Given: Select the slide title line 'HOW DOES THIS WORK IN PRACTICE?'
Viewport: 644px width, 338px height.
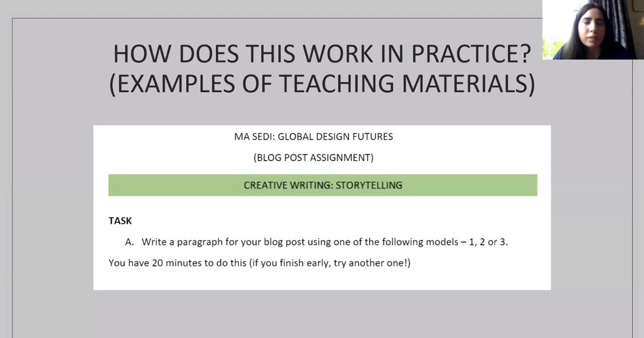Looking at the screenshot, I should pyautogui.click(x=322, y=55).
